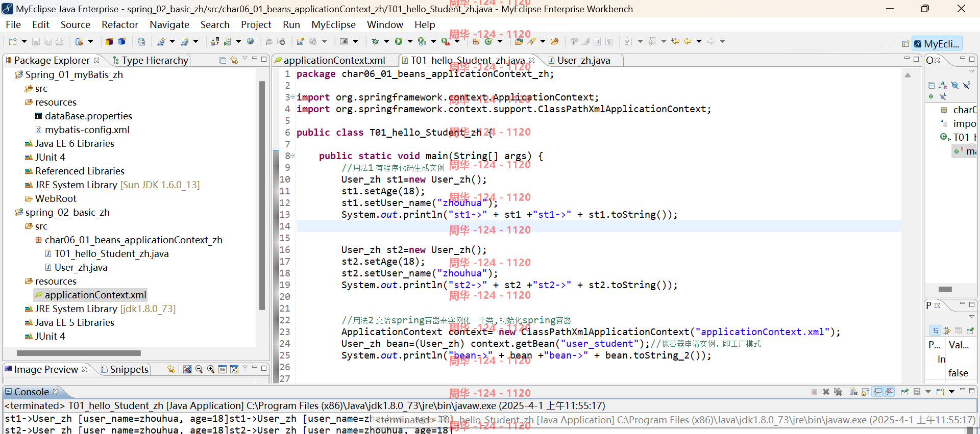The image size is (980, 434).
Task: Open the Refactor menu
Action: (120, 24)
